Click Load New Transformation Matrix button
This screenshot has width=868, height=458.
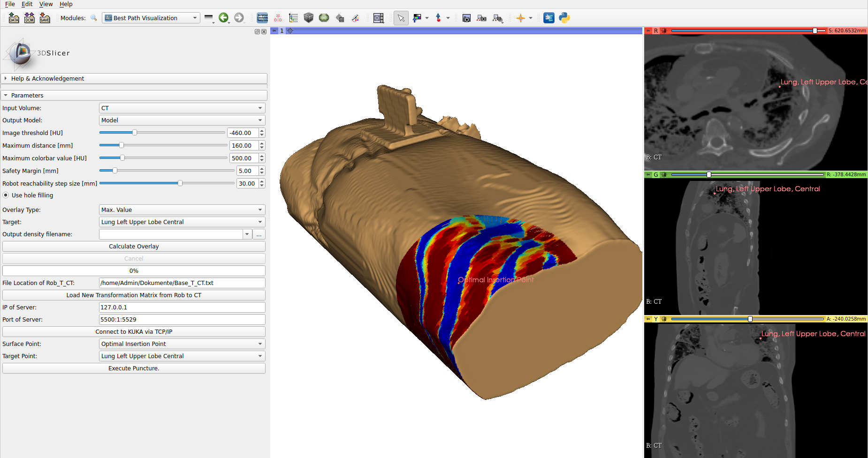[x=134, y=295]
